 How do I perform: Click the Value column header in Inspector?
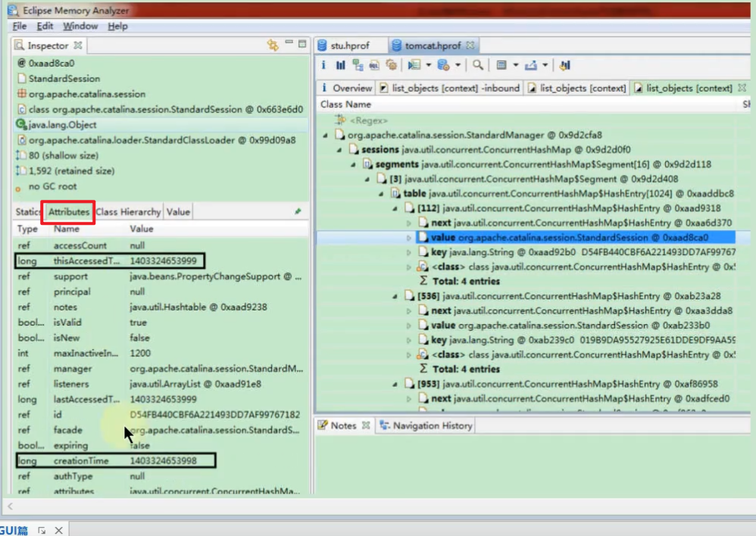(141, 229)
